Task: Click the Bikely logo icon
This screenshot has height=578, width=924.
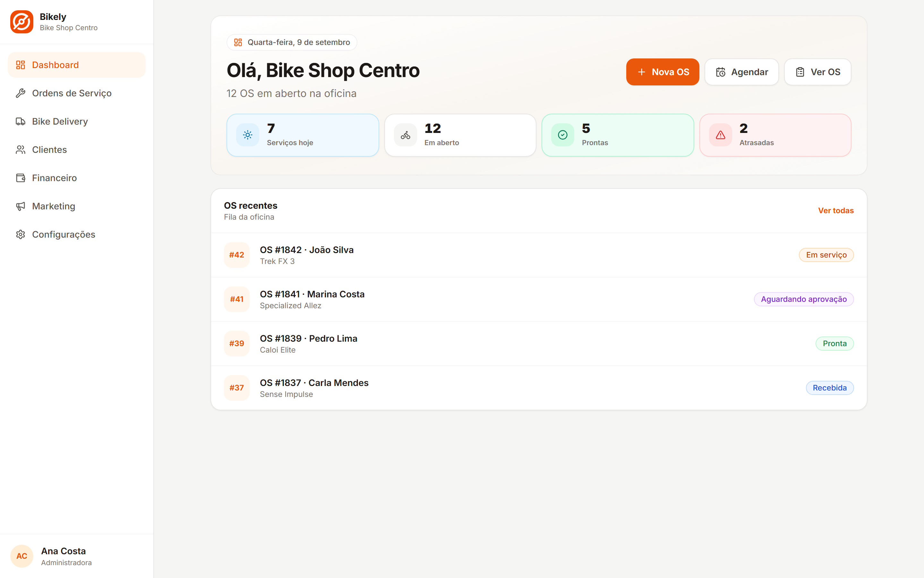Action: point(22,22)
